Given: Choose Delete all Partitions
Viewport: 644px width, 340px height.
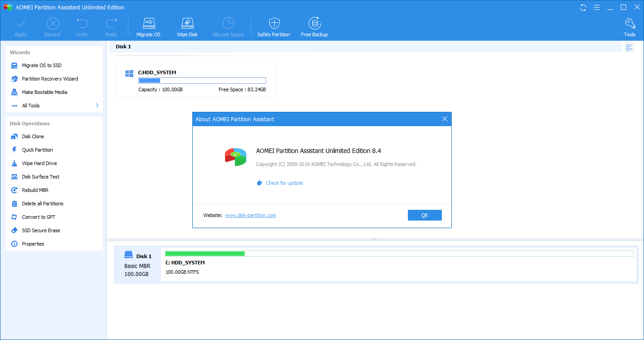Looking at the screenshot, I should coord(37,204).
